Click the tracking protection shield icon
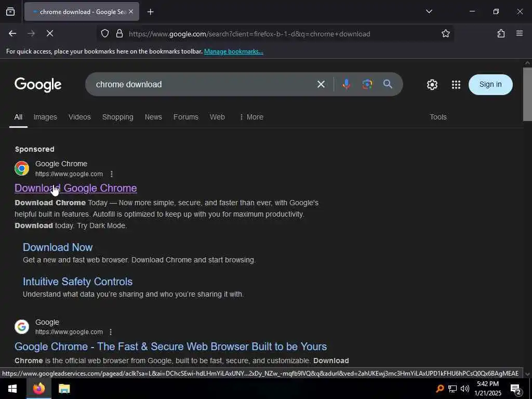This screenshot has height=399, width=532. [x=105, y=34]
